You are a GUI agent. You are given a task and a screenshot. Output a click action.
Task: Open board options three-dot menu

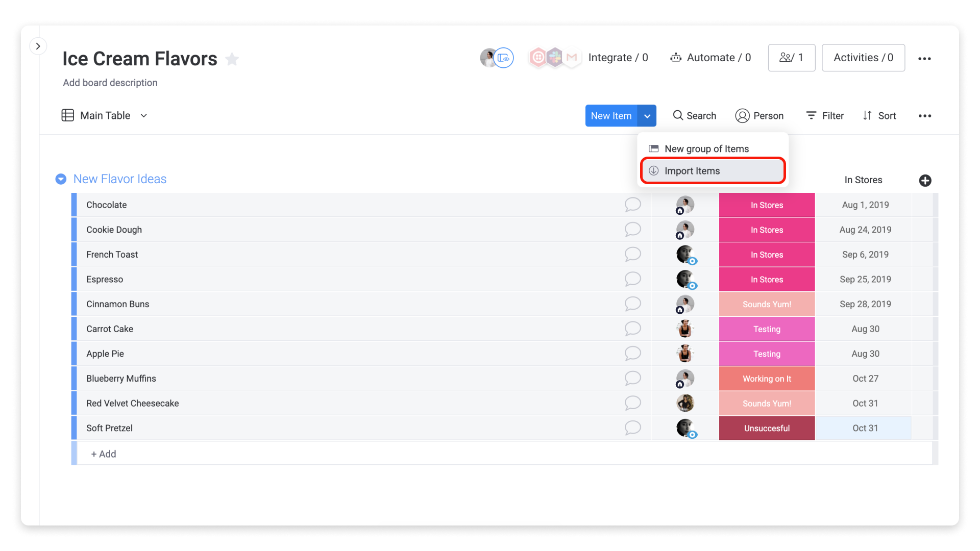click(924, 59)
